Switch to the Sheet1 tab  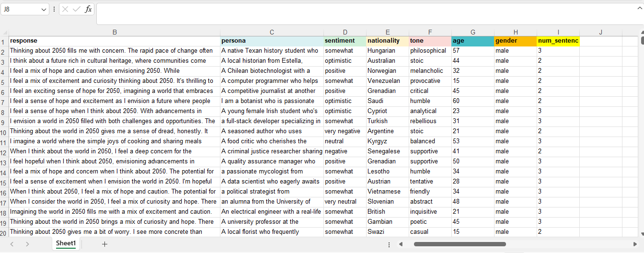point(66,243)
